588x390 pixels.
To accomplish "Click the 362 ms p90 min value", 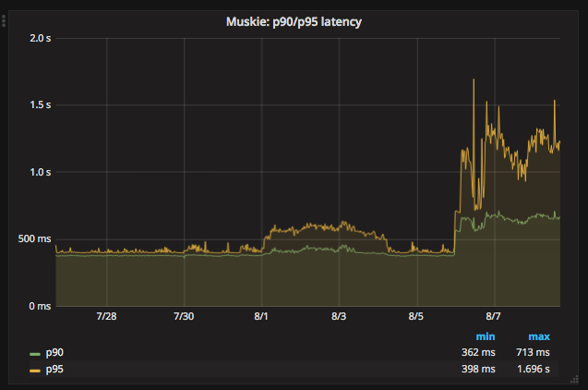I will pos(478,352).
